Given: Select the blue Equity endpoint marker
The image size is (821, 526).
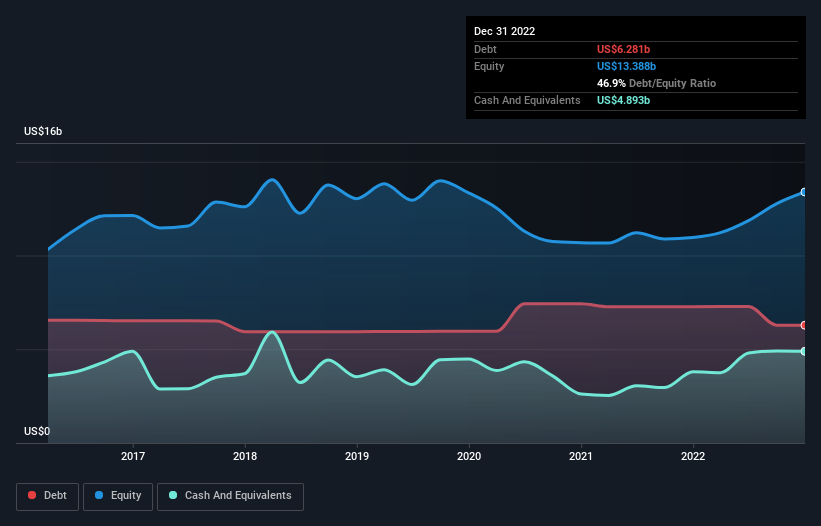Looking at the screenshot, I should tap(804, 192).
